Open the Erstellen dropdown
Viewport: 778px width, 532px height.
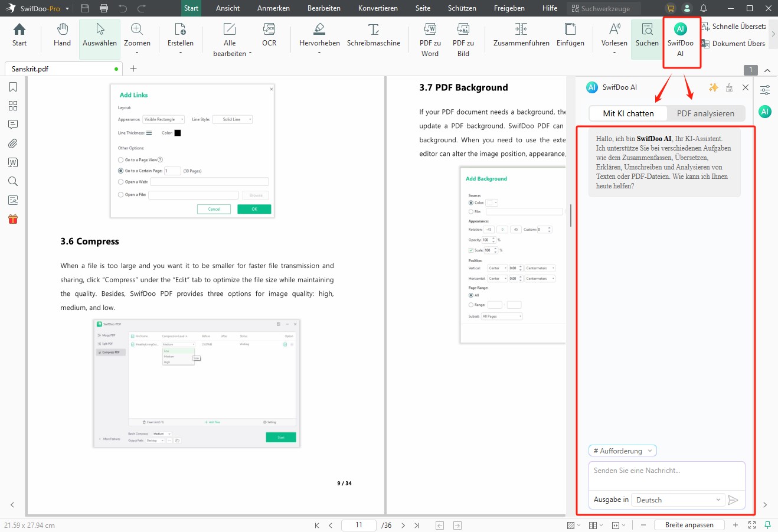coord(181,53)
